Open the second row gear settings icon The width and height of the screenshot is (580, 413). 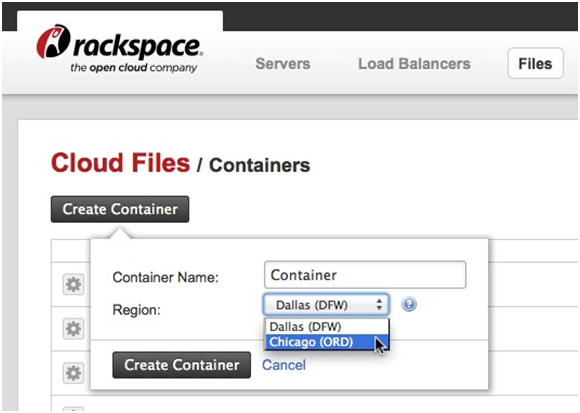pos(73,328)
